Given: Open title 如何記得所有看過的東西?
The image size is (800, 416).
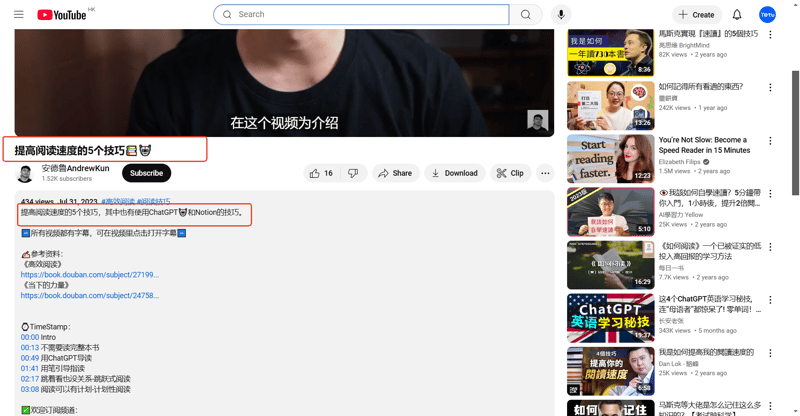Looking at the screenshot, I should pyautogui.click(x=701, y=87).
